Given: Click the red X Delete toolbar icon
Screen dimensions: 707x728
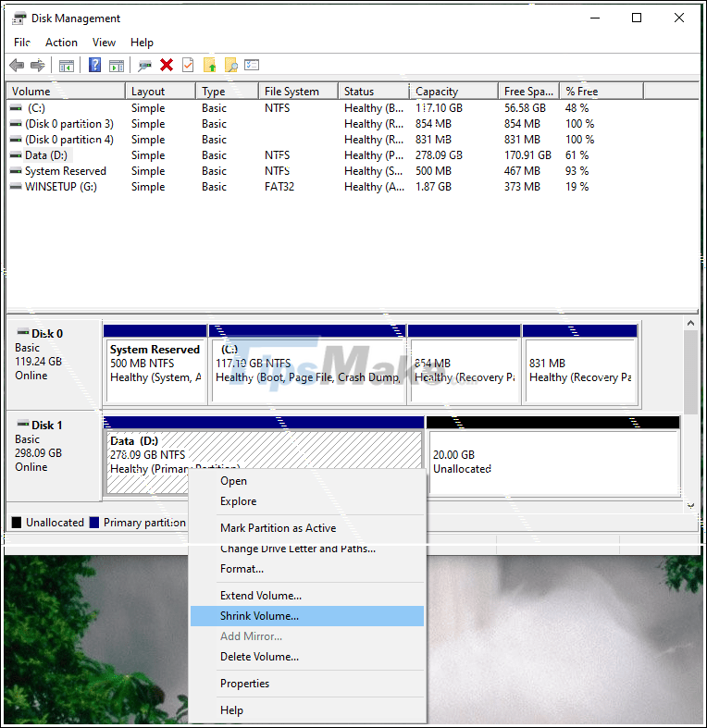Looking at the screenshot, I should point(167,65).
